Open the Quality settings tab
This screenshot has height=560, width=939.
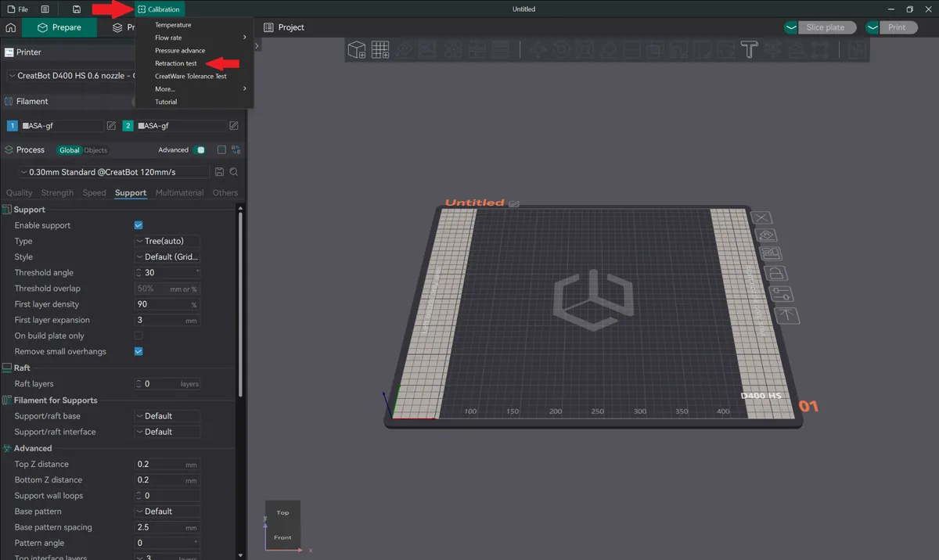point(20,192)
